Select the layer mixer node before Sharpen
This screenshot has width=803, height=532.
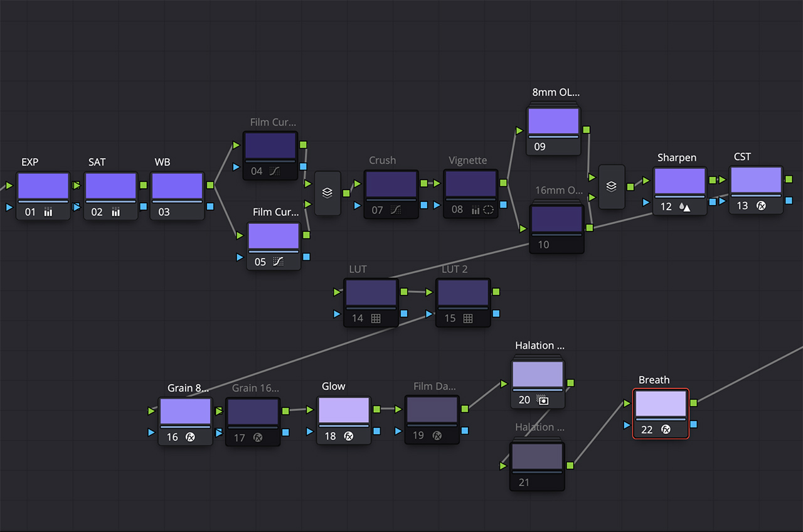pyautogui.click(x=612, y=187)
